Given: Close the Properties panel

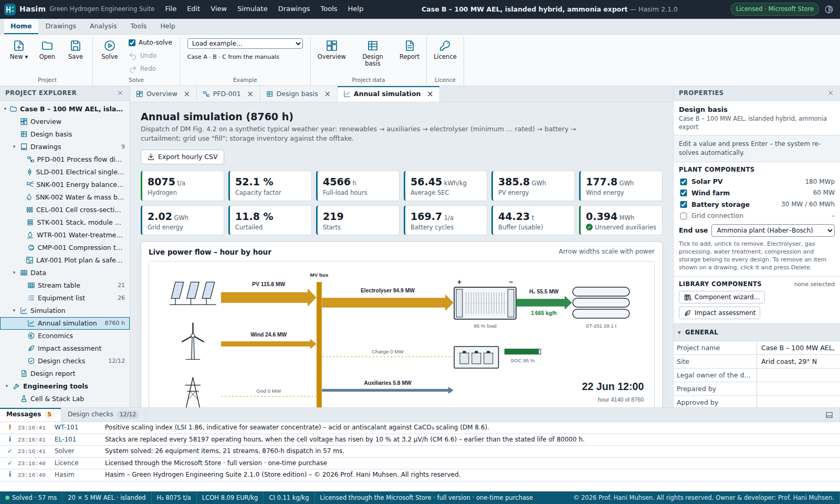Looking at the screenshot, I should [x=831, y=93].
